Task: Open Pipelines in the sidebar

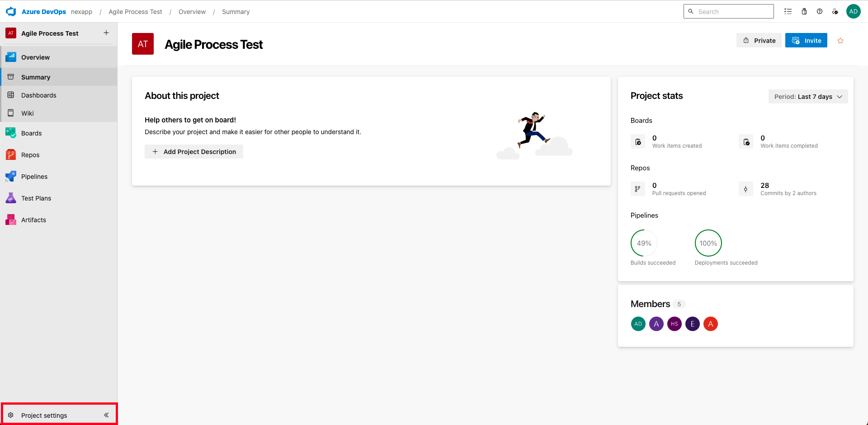Action: [x=59, y=177]
